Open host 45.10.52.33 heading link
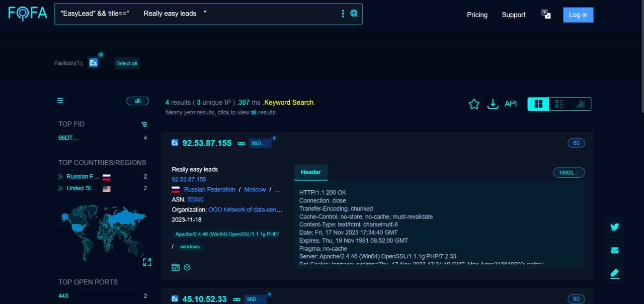The image size is (644, 304). 204,299
